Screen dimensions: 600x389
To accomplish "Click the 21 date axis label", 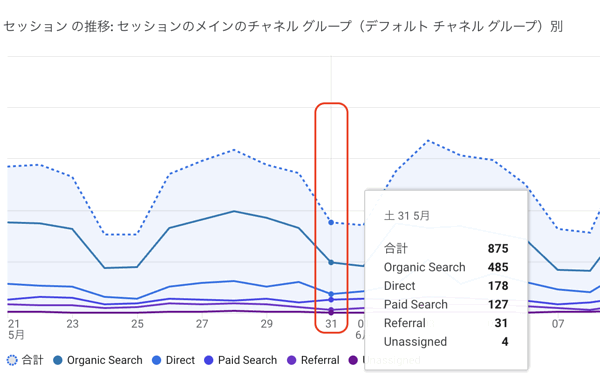I will (14, 324).
